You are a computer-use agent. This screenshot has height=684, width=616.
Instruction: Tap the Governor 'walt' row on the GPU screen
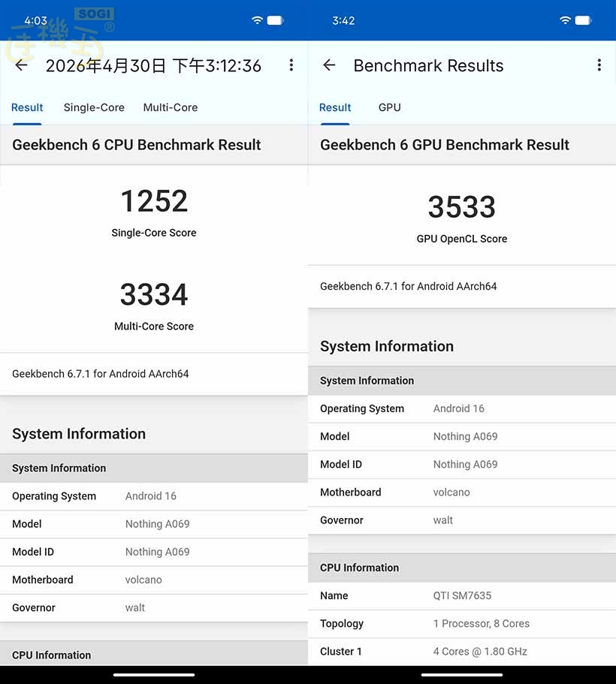point(462,520)
